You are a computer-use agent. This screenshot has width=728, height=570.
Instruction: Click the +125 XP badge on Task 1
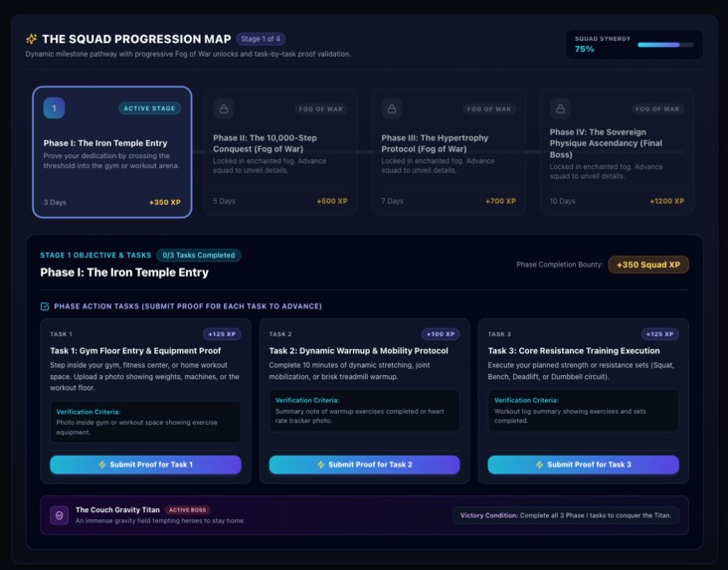pyautogui.click(x=222, y=334)
